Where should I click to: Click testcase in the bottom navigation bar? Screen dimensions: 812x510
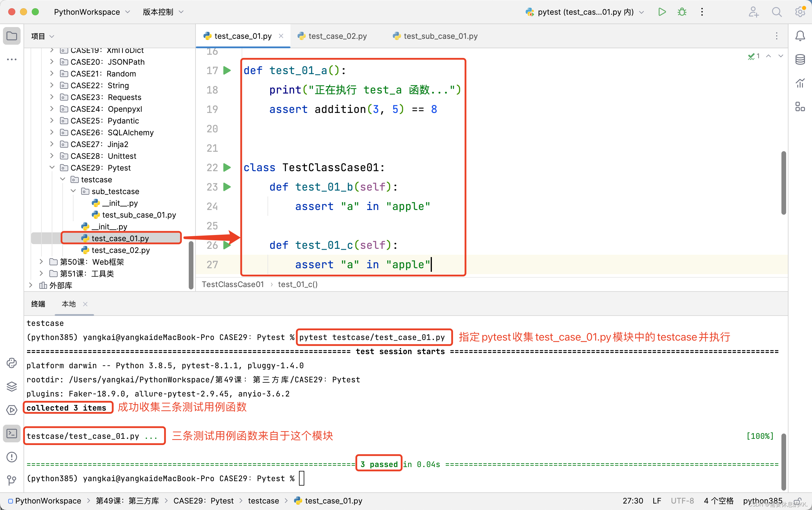coord(264,501)
